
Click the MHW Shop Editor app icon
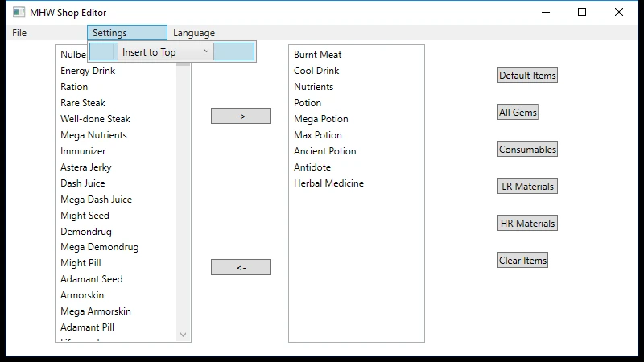[19, 13]
